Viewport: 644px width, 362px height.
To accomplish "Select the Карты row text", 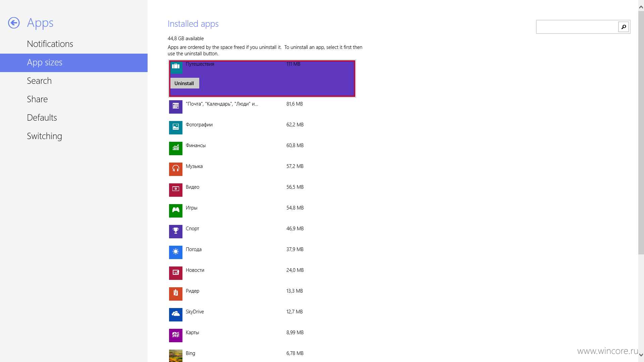I will click(193, 333).
